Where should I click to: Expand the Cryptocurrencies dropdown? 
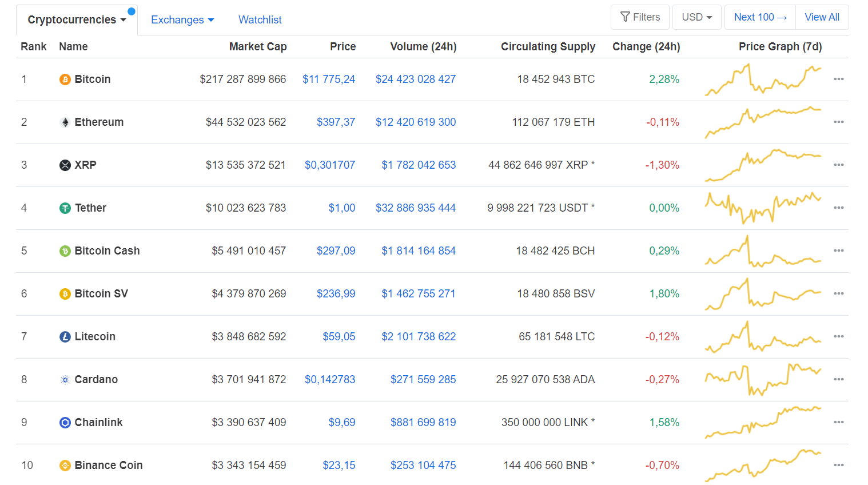pos(77,20)
